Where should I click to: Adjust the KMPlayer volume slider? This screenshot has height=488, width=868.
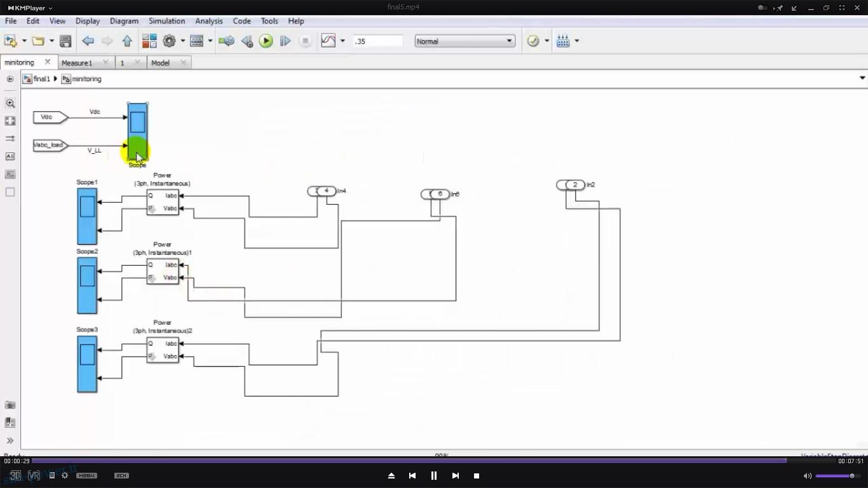[837, 476]
